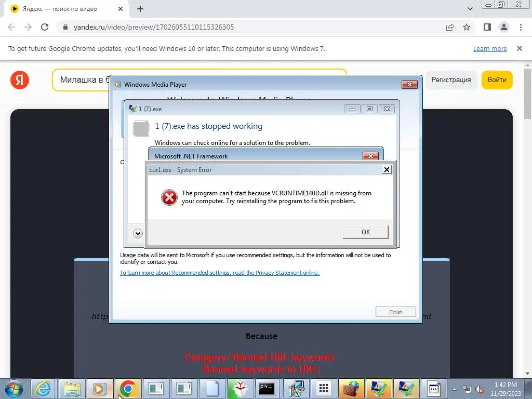Open the firewall globe taskbar icon
Image resolution: width=532 pixels, height=399 pixels.
coord(352,389)
